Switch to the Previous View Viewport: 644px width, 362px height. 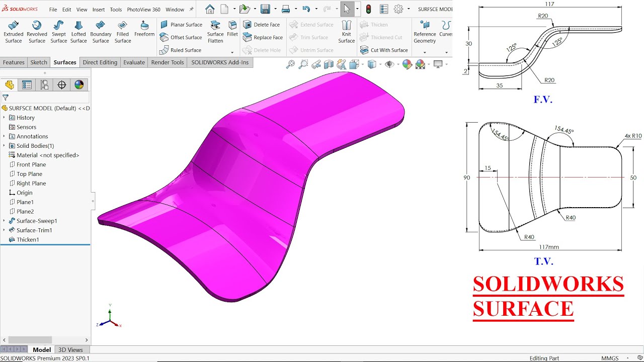[x=316, y=64]
